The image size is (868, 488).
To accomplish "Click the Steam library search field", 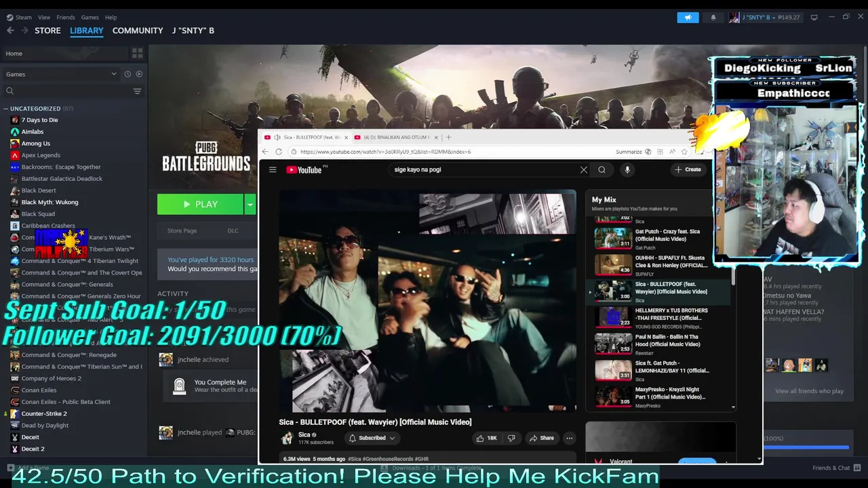I will [x=68, y=91].
